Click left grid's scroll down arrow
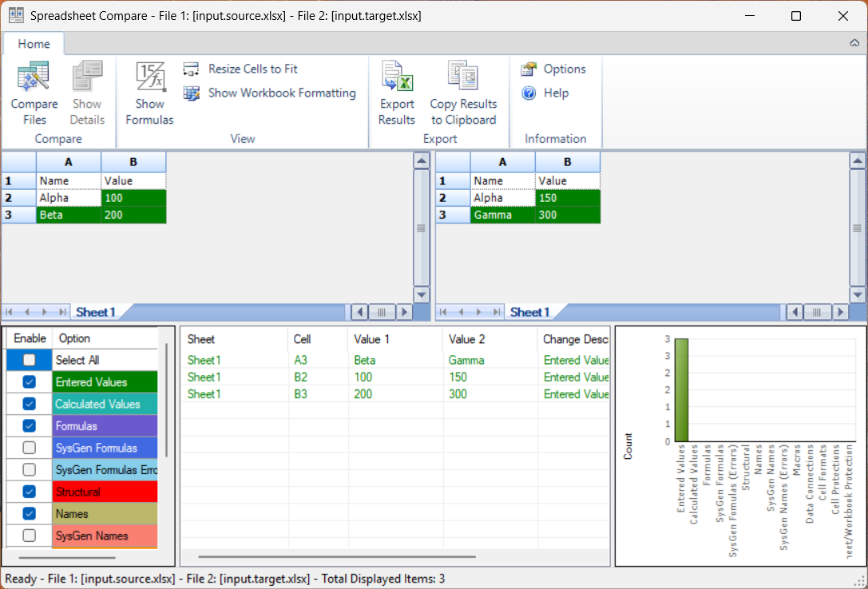 click(x=422, y=294)
